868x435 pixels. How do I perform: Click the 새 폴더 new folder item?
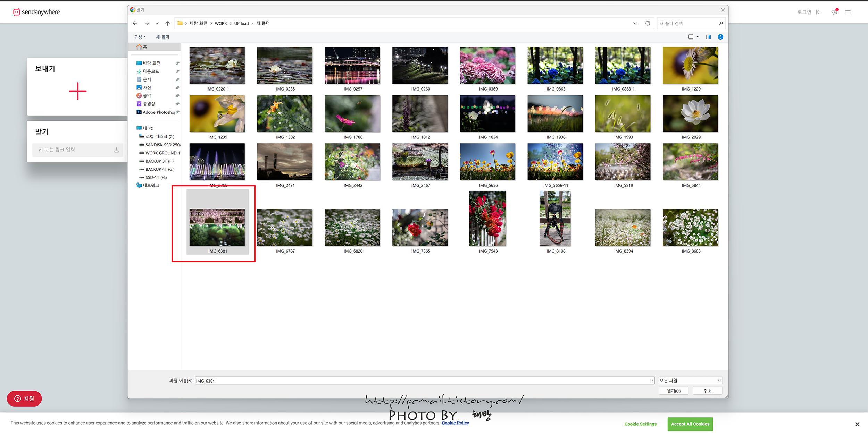coord(162,37)
